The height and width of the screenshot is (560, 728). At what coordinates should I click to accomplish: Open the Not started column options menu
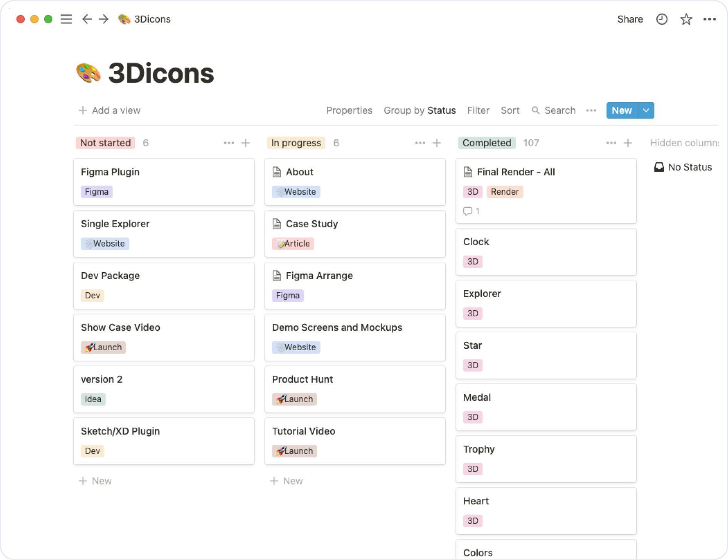click(229, 143)
